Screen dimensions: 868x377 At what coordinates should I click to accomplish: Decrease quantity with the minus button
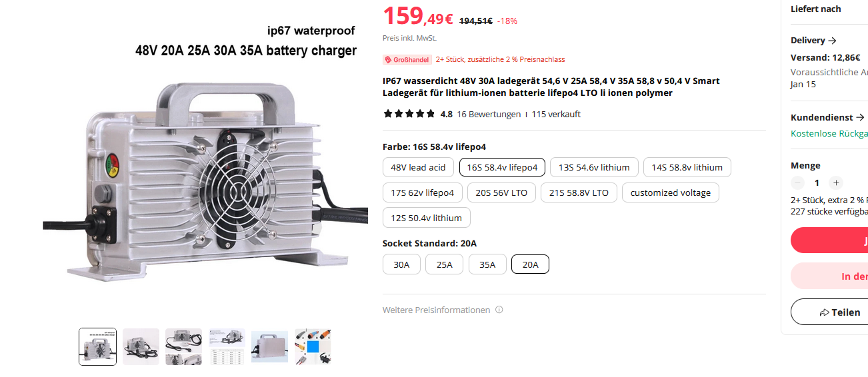click(x=797, y=183)
